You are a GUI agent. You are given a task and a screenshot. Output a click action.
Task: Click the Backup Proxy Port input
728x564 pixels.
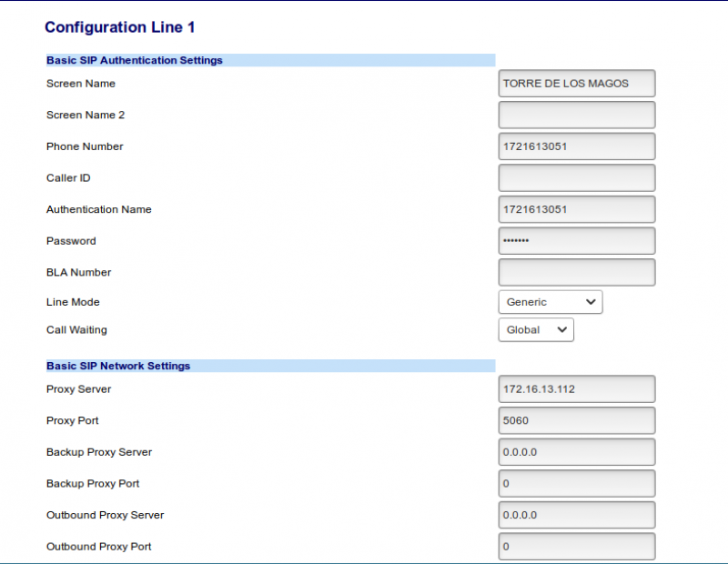576,484
